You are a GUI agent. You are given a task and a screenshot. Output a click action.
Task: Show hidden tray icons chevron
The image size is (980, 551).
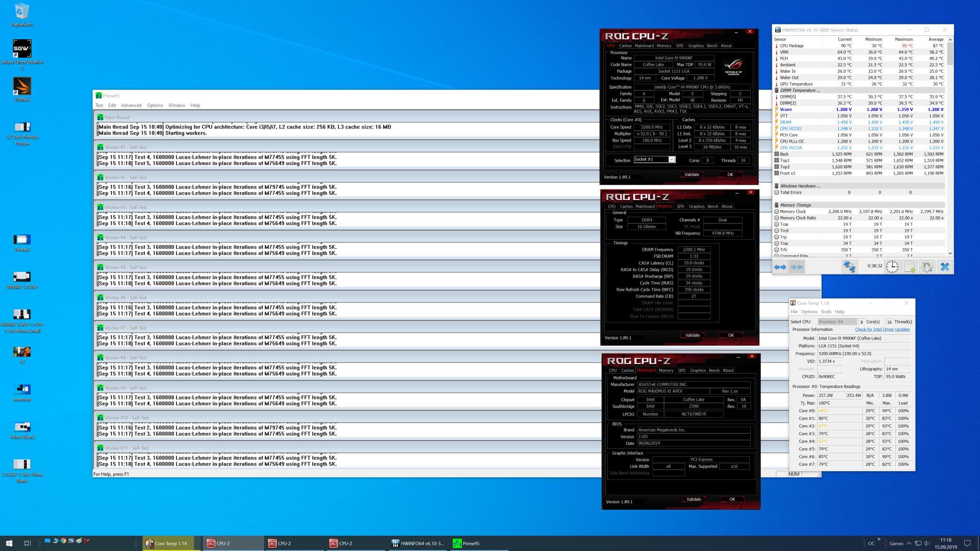(x=909, y=543)
